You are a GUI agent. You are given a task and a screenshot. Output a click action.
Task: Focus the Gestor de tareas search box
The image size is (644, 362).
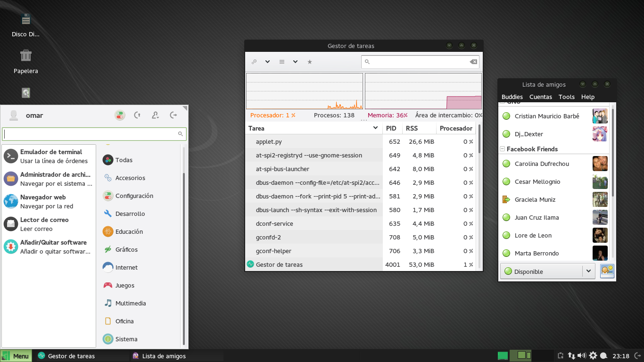click(421, 62)
